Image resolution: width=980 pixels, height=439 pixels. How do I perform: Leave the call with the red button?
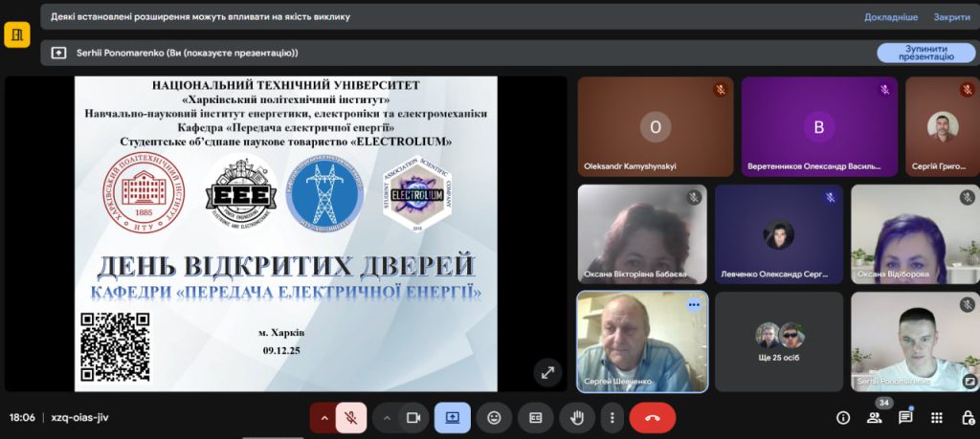[x=653, y=418]
